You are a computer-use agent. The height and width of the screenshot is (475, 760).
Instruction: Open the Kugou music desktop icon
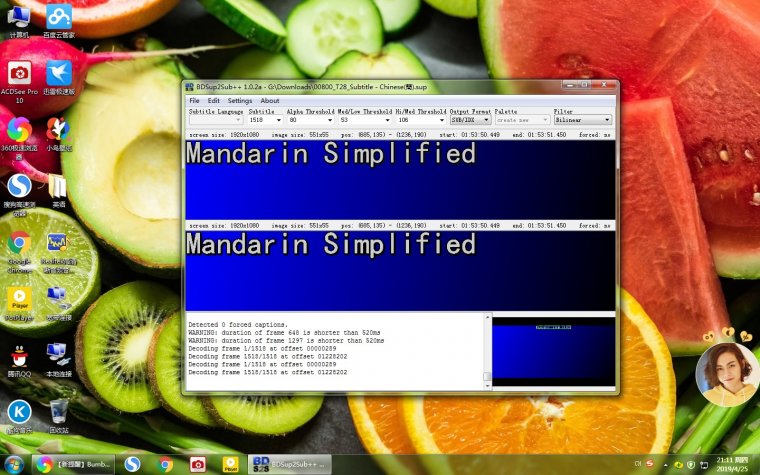tap(19, 416)
